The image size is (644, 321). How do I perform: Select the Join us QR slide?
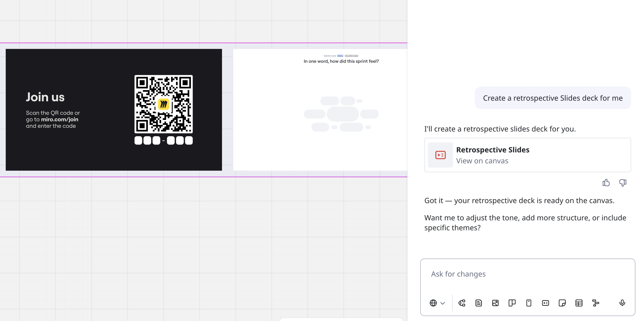[114, 110]
